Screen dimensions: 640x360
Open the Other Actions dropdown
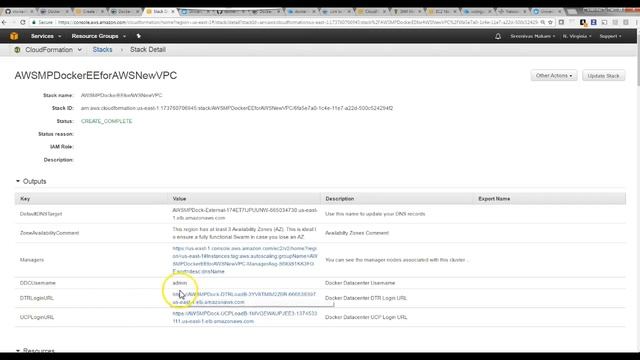[x=554, y=76]
